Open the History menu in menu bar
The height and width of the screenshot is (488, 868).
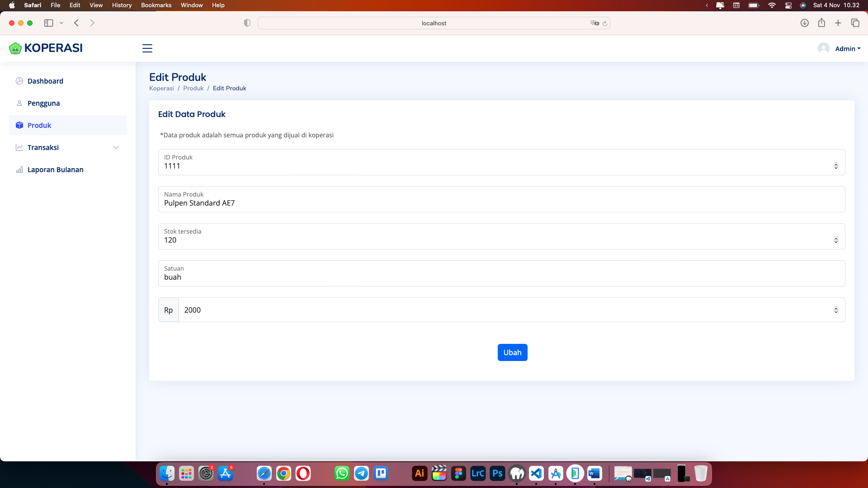click(x=122, y=5)
